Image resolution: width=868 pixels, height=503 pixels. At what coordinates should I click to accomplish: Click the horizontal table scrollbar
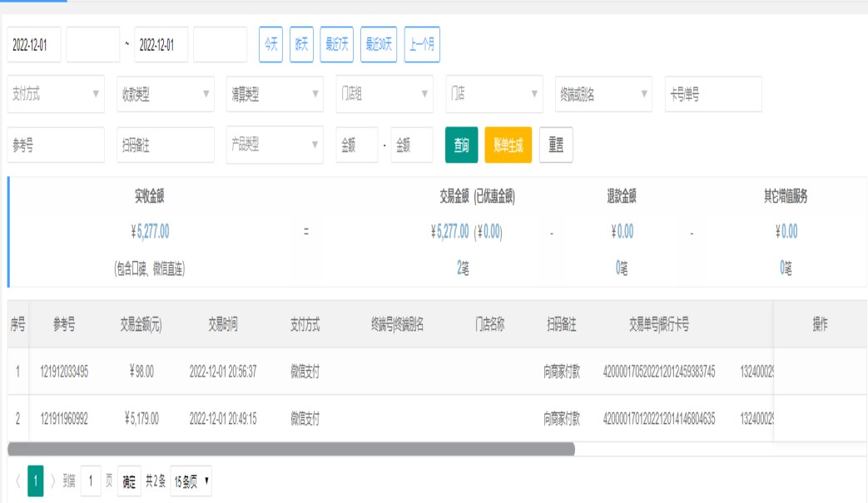[291, 449]
